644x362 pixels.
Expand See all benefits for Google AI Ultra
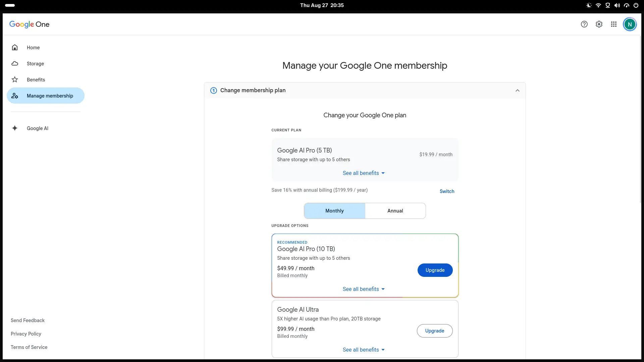364,350
